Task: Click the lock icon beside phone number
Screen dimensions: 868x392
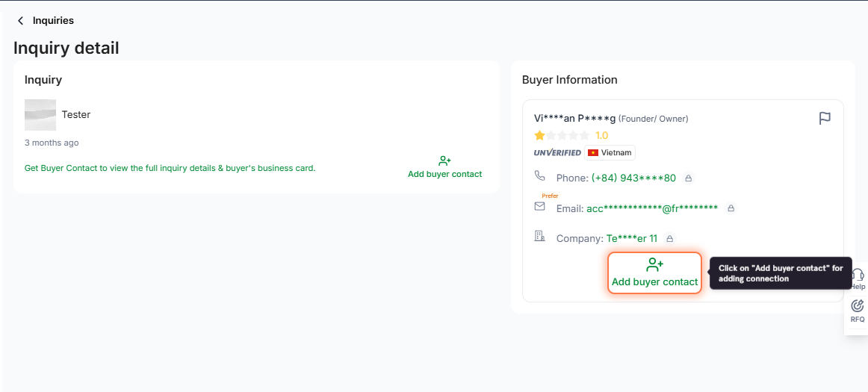Action: click(x=688, y=178)
